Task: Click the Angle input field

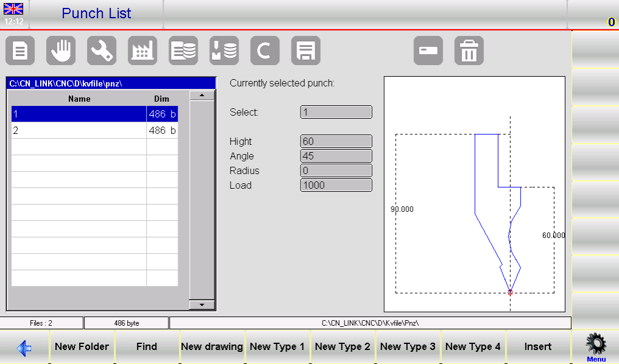Action: [336, 156]
